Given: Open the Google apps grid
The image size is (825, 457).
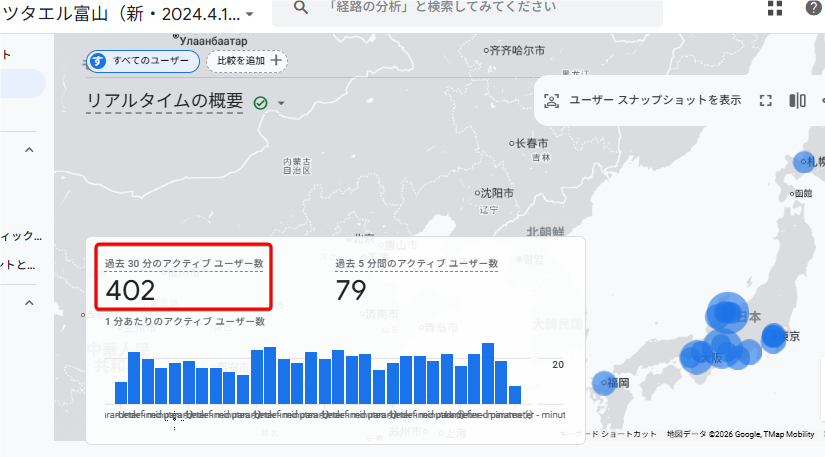Looking at the screenshot, I should tap(775, 9).
